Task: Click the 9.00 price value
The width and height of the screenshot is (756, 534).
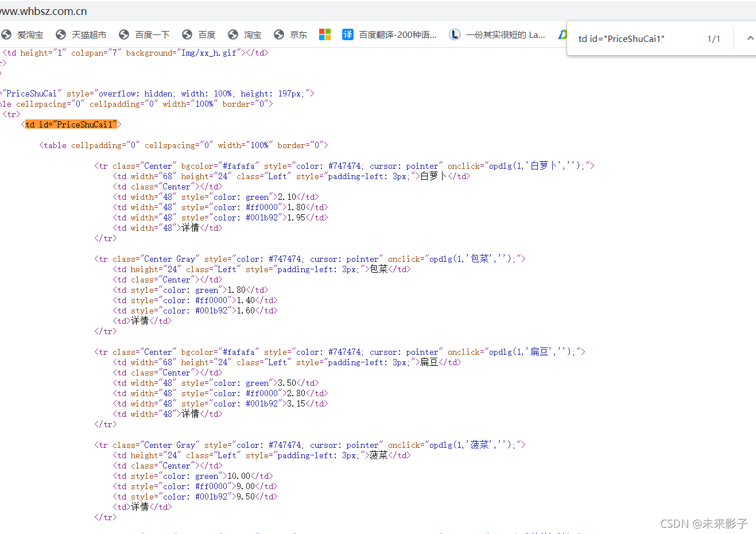Action: (246, 486)
